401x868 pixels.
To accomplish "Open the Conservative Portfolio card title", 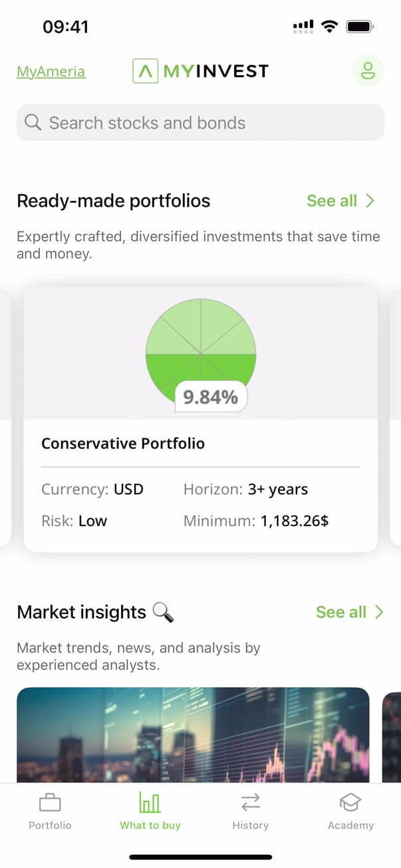I will coord(123,444).
